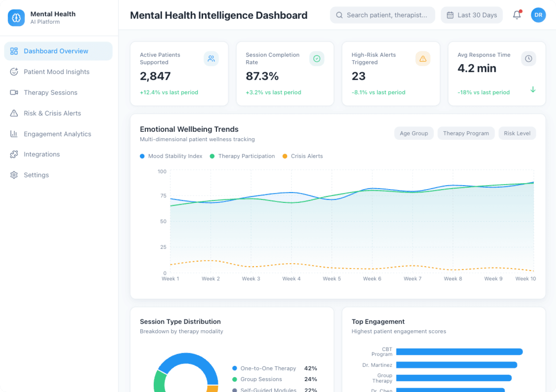Click the Risk & Crisis Alerts icon
556x392 pixels.
(14, 113)
